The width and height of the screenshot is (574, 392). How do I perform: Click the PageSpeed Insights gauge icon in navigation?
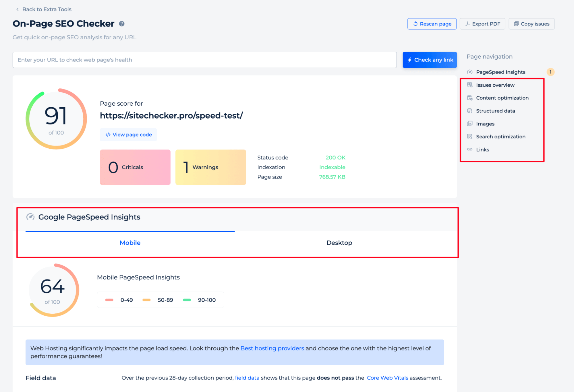click(x=470, y=72)
